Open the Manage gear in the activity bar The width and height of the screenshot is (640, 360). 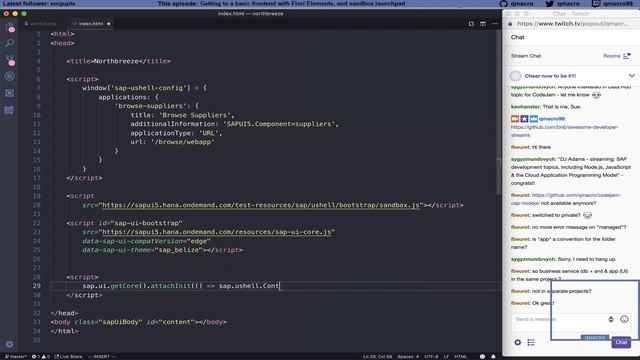(x=9, y=344)
